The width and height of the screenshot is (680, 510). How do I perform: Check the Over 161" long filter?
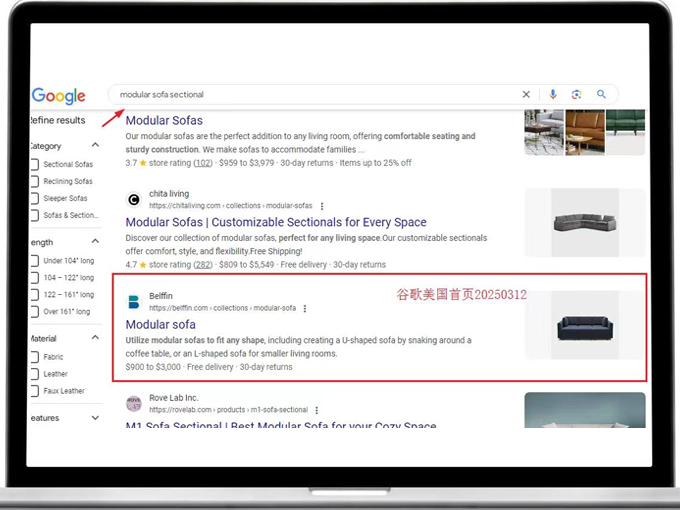point(34,311)
